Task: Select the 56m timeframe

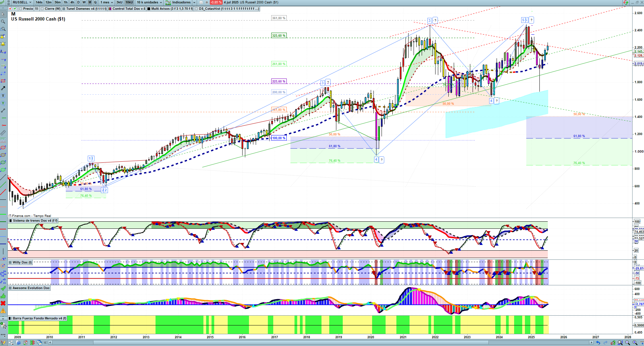Action: pos(58,2)
